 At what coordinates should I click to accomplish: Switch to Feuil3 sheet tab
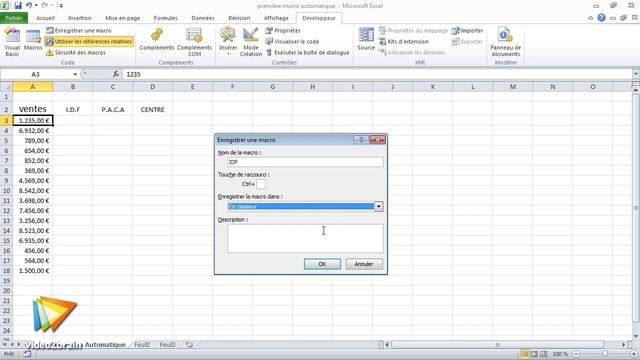[x=167, y=344]
